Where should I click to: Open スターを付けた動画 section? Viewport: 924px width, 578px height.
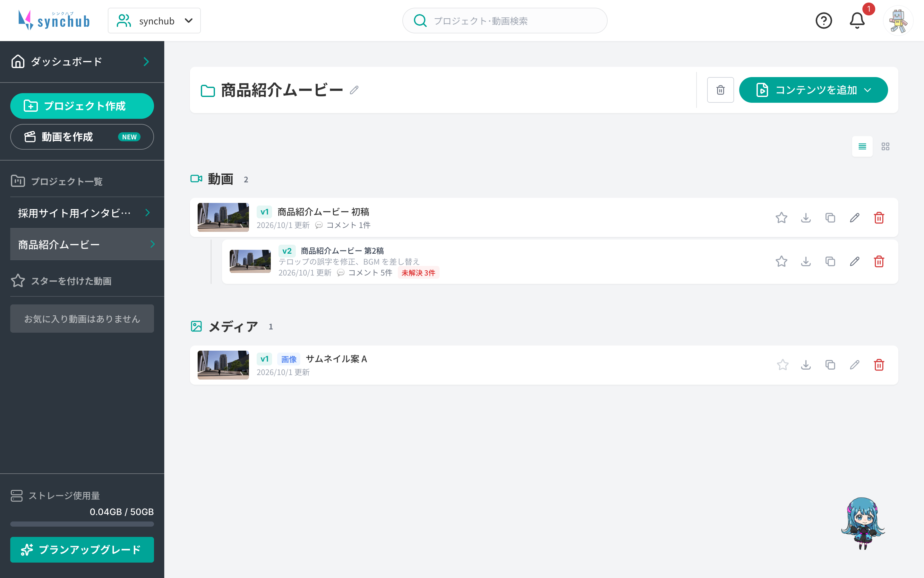coord(62,281)
